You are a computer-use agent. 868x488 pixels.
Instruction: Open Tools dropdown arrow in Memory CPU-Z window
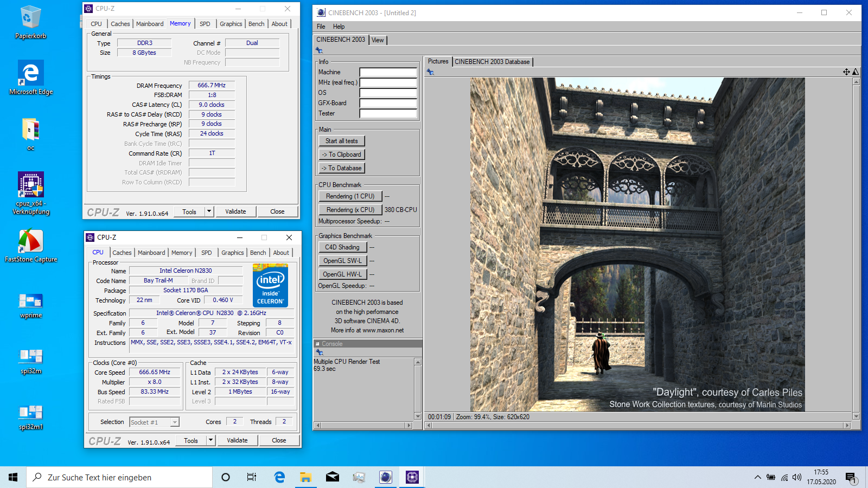209,211
